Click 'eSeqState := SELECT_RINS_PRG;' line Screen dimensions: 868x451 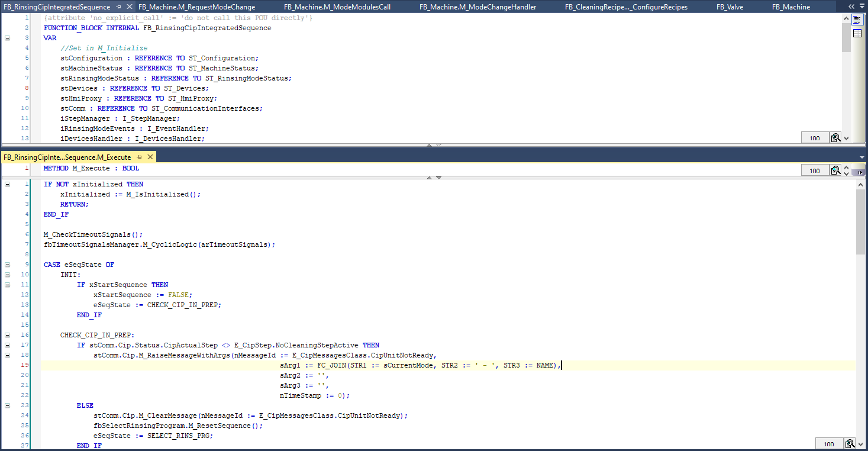153,436
